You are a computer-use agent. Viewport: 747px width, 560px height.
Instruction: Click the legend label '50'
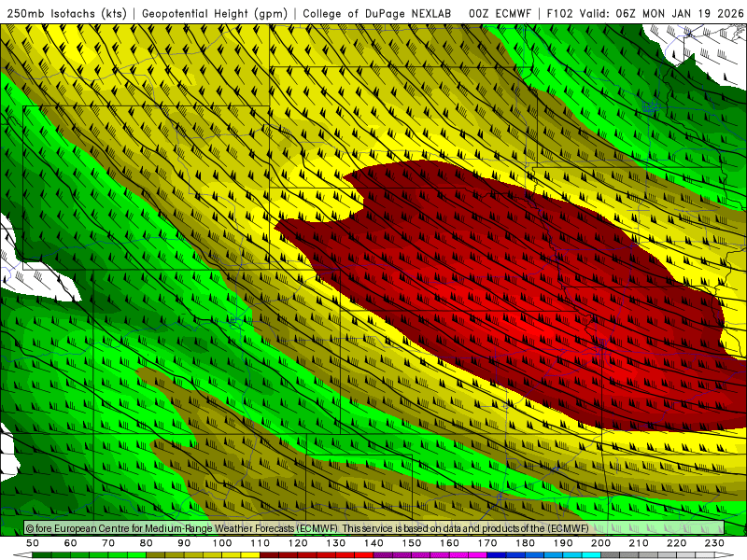tap(33, 543)
